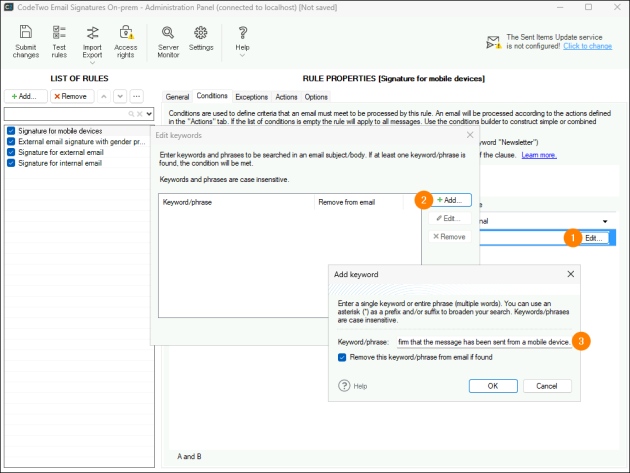Open the Exceptions tab
This screenshot has height=473, width=630.
click(252, 97)
